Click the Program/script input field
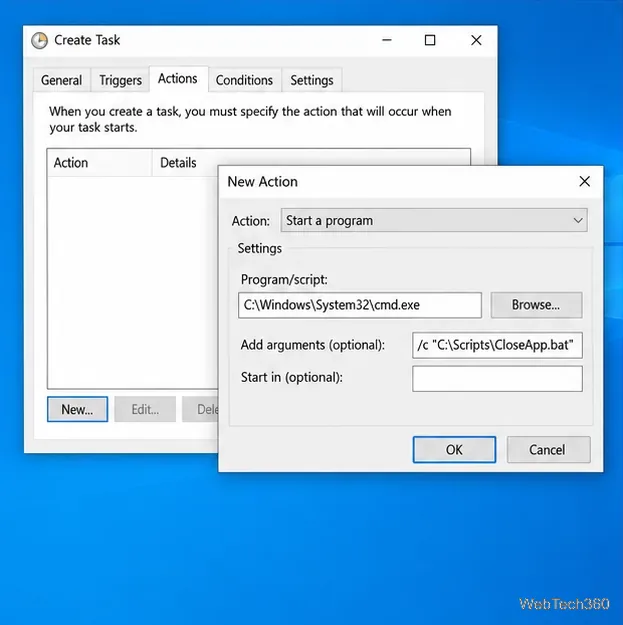This screenshot has height=625, width=623. pyautogui.click(x=360, y=305)
